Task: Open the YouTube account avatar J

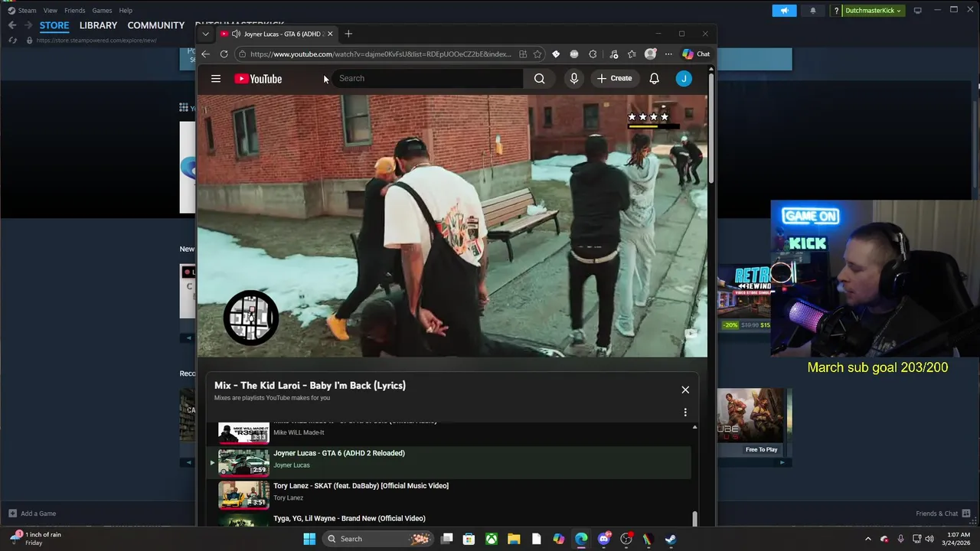Action: click(684, 78)
